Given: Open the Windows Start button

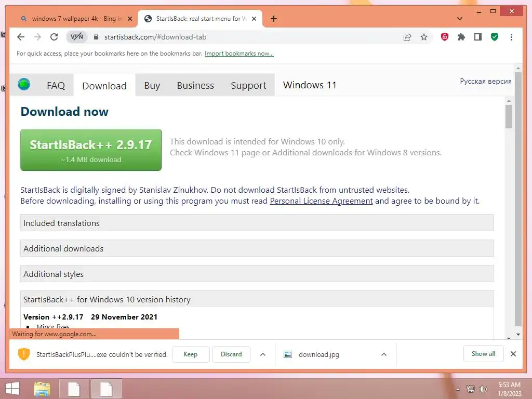Looking at the screenshot, I should (12, 389).
